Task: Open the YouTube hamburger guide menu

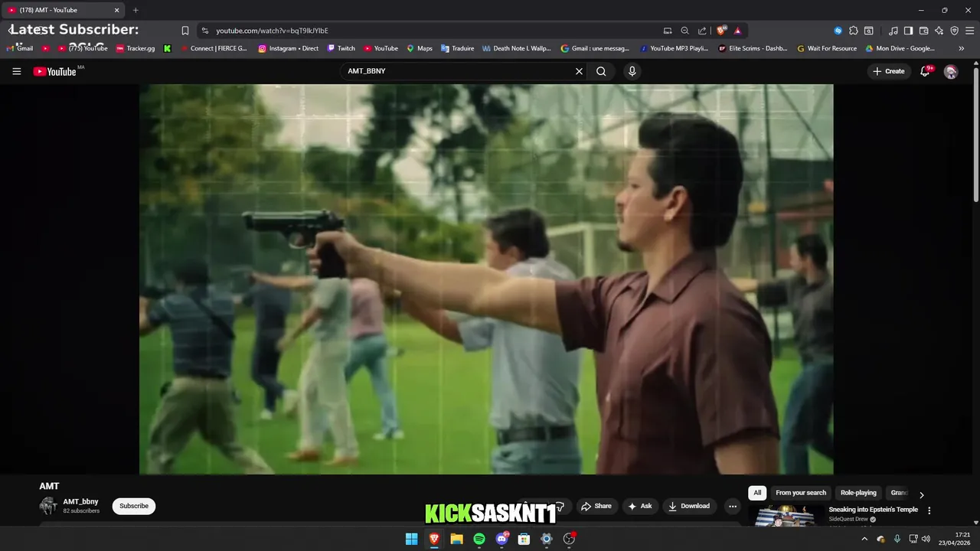Action: (x=17, y=71)
